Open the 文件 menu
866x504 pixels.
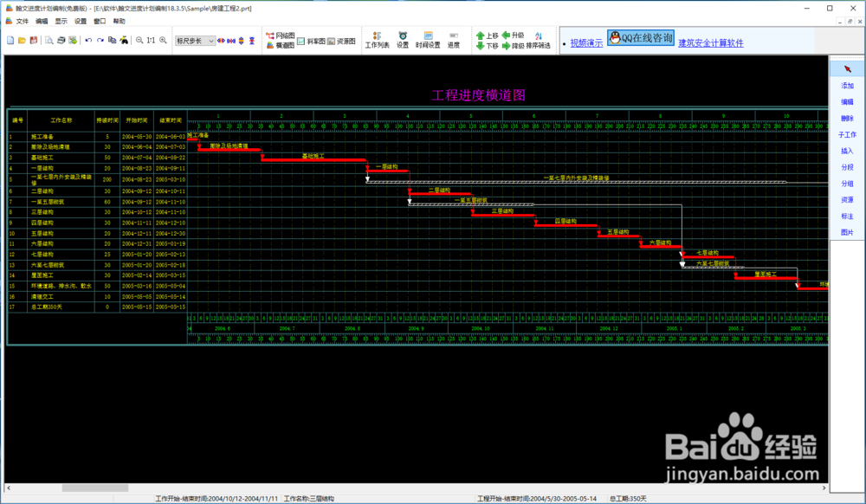pos(23,21)
